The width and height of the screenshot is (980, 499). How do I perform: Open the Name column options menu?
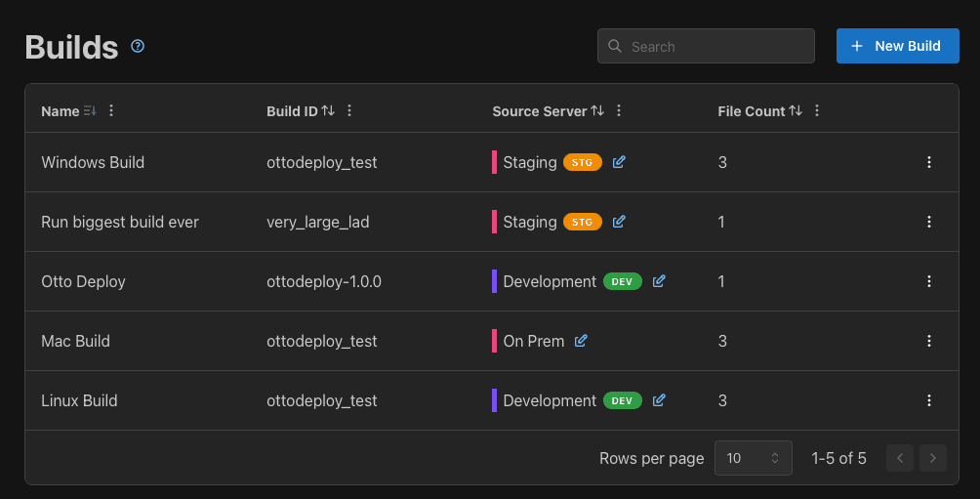coord(111,111)
